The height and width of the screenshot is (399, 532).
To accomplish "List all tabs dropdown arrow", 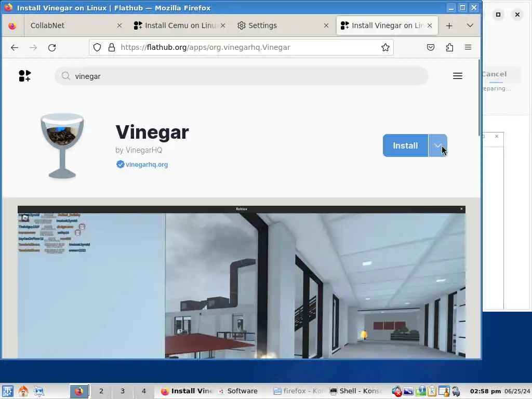I will [470, 26].
